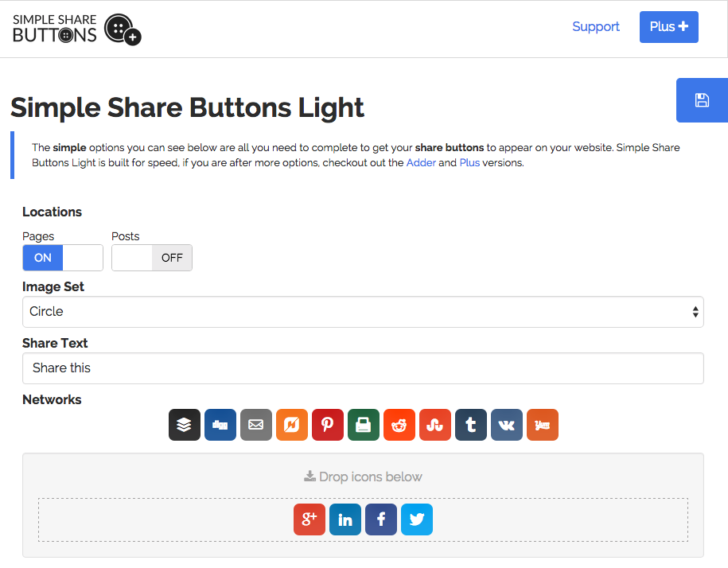Click the 'Drop icons below' text
The width and height of the screenshot is (728, 568).
pyautogui.click(x=363, y=477)
